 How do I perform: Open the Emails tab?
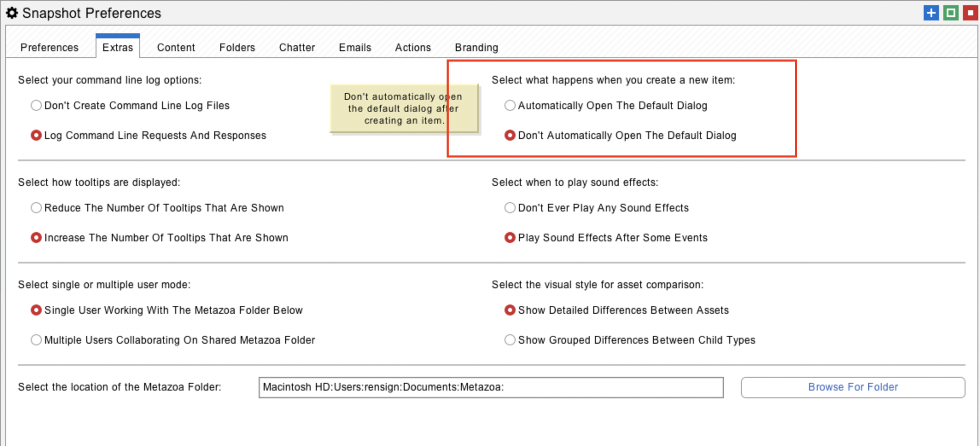click(x=355, y=47)
